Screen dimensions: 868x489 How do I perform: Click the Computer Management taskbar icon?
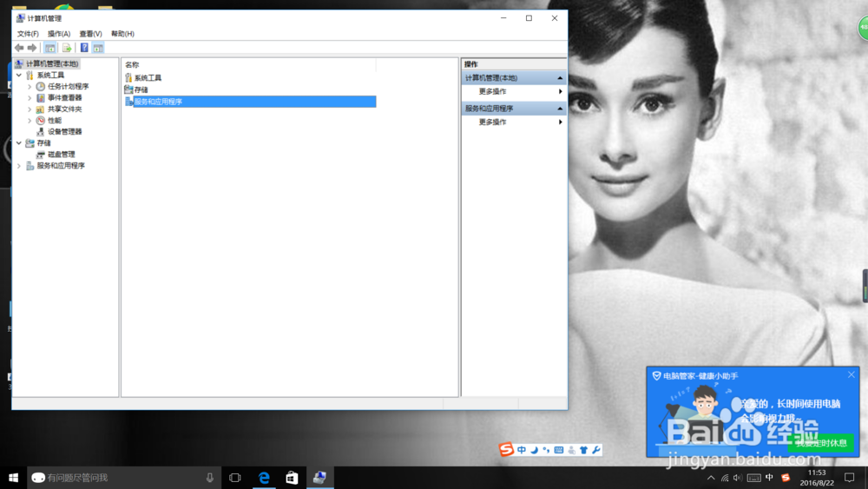320,478
